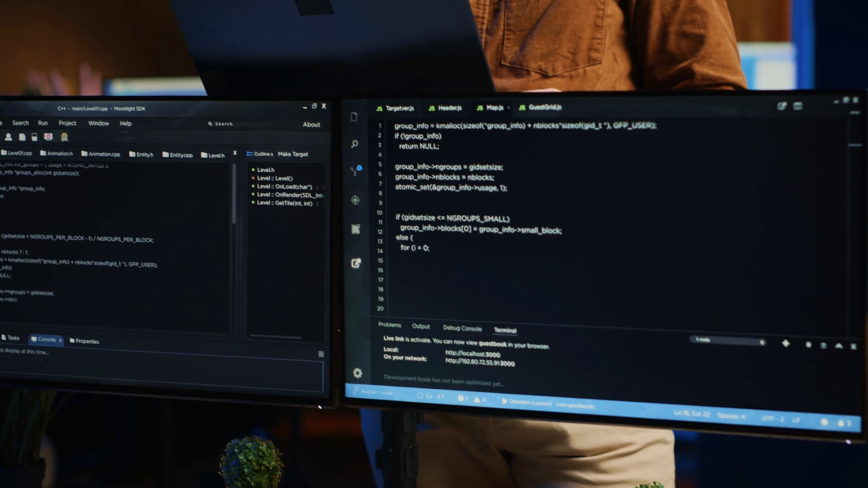
Task: Toggle the Outline panel visibility
Action: (x=261, y=154)
